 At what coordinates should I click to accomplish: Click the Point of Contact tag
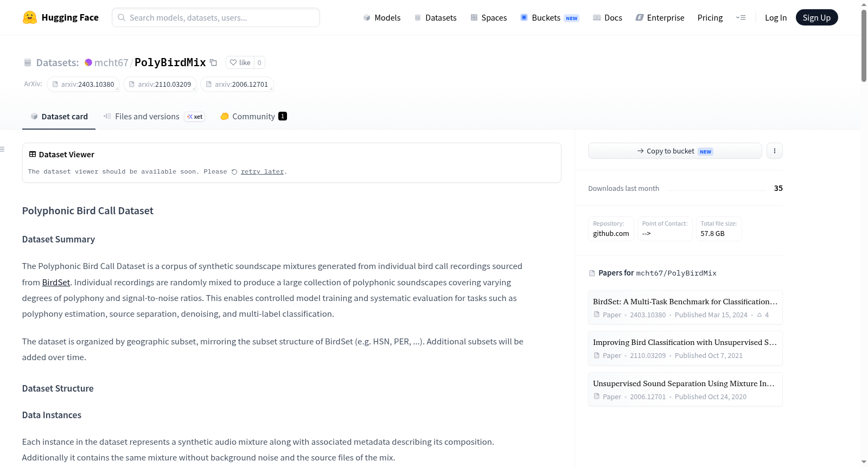(665, 228)
